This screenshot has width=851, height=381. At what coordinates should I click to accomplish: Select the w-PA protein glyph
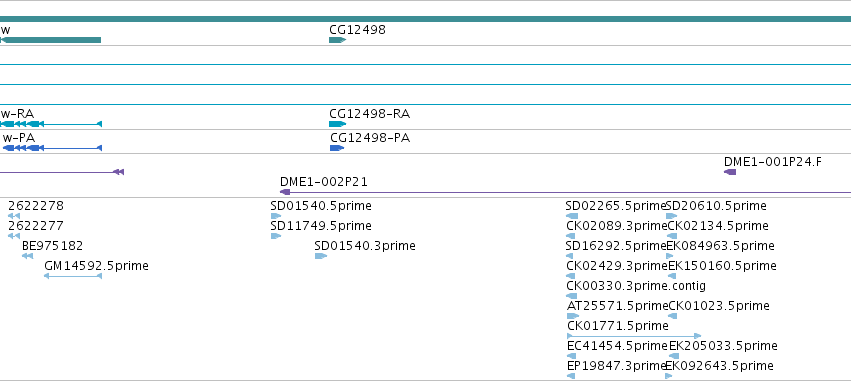point(52,148)
